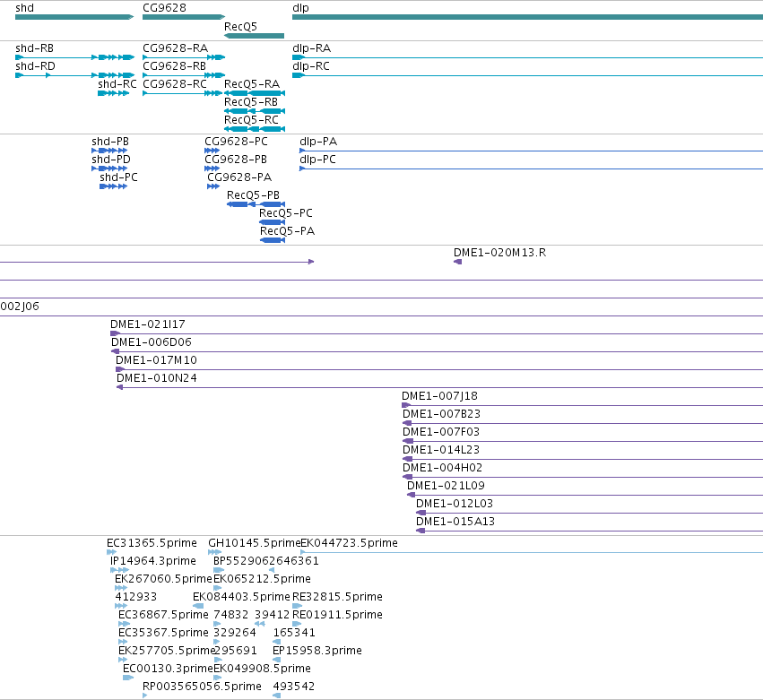
Task: Click the 39412 feature
Action: pyautogui.click(x=260, y=624)
